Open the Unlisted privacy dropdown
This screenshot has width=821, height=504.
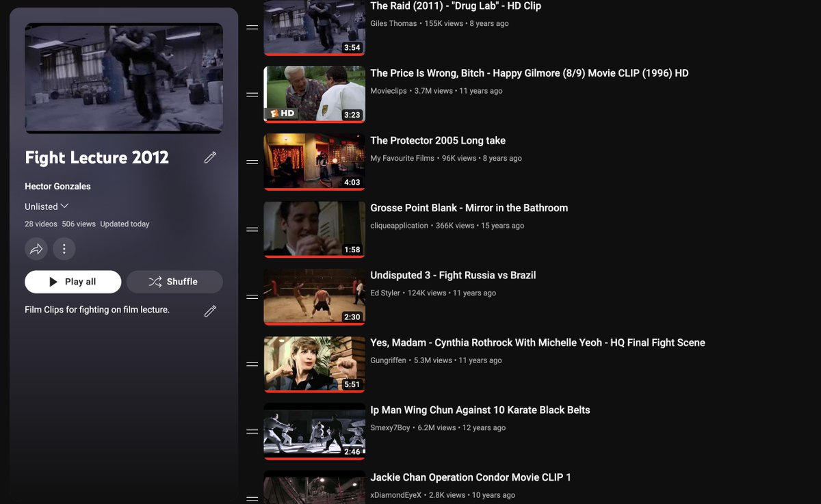tap(47, 207)
